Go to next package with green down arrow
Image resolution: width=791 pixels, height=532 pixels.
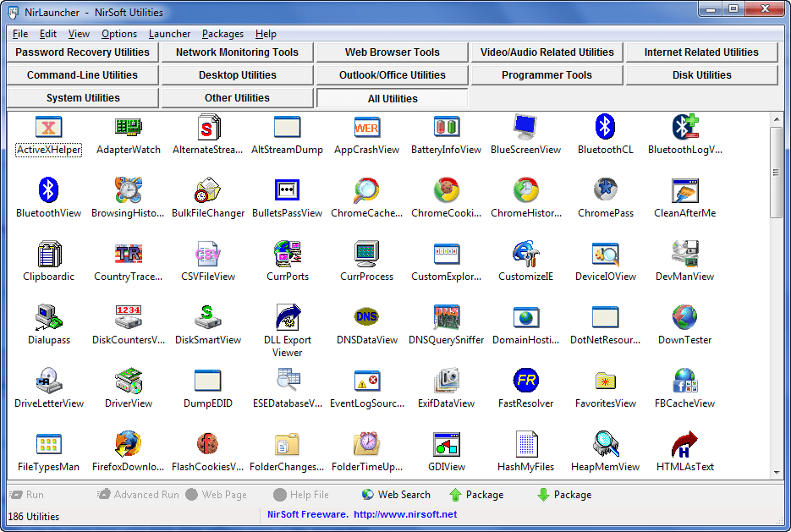[564, 495]
